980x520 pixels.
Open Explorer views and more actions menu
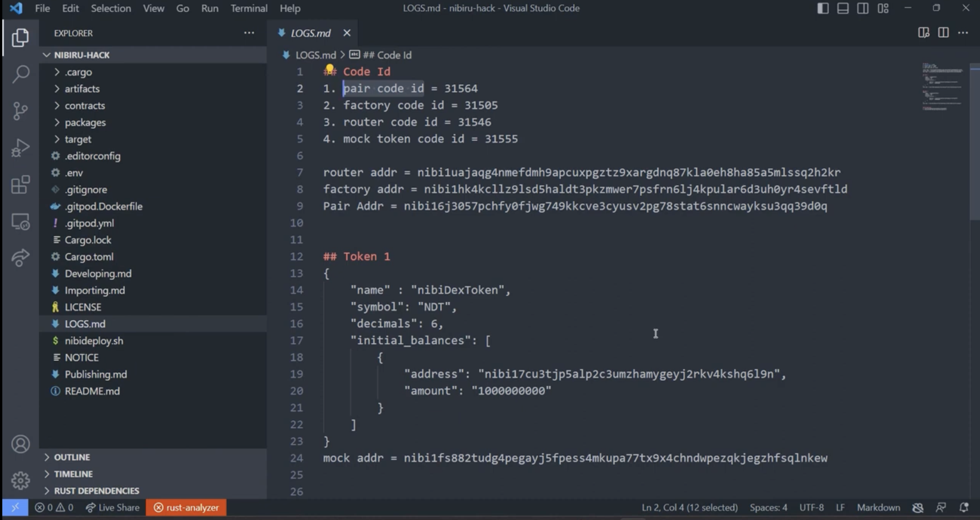[249, 33]
